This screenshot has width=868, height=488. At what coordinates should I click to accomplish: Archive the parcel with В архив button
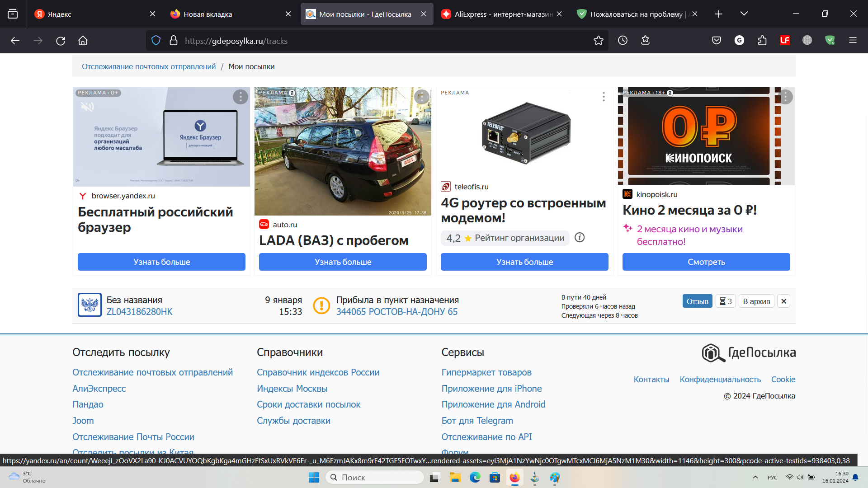point(756,301)
